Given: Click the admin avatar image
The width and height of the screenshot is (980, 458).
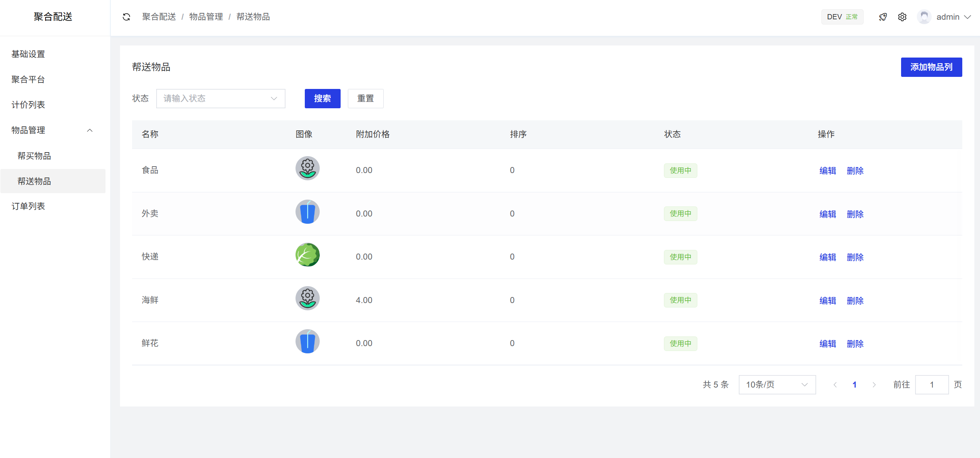Looking at the screenshot, I should [x=924, y=17].
